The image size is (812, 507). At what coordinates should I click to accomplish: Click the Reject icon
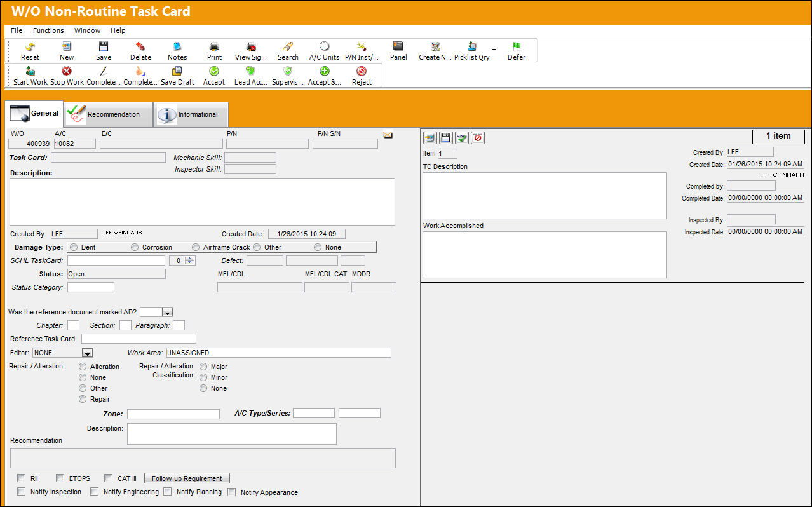coord(362,71)
